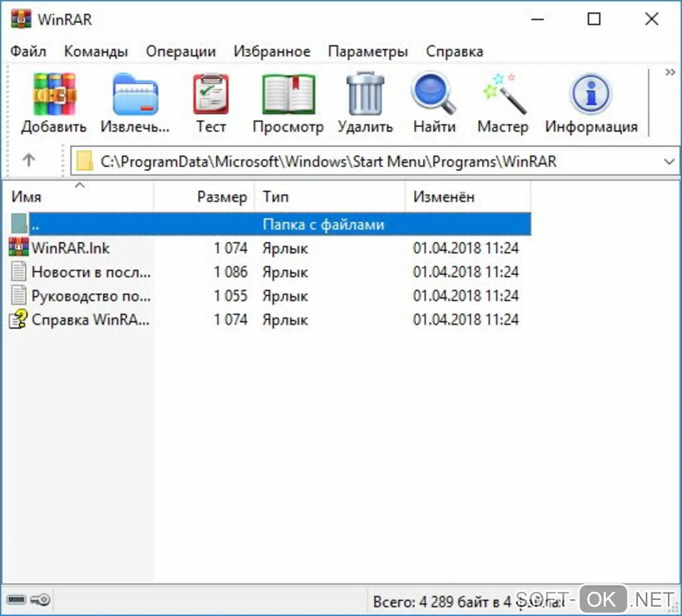Click the Удалить trash can icon
This screenshot has height=616, width=682.
point(365,103)
